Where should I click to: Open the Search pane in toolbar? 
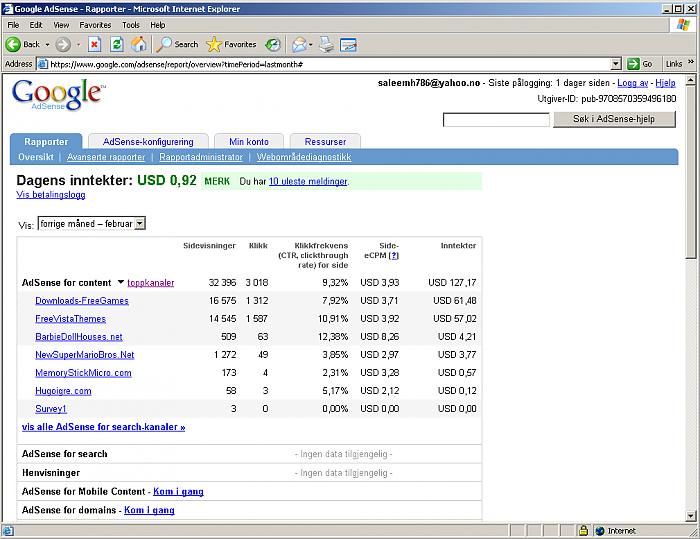click(177, 44)
